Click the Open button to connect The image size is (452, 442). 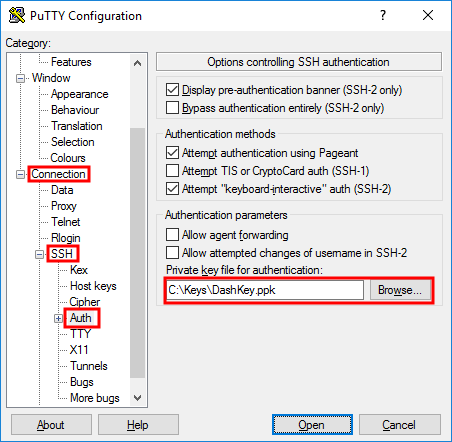pyautogui.click(x=312, y=425)
